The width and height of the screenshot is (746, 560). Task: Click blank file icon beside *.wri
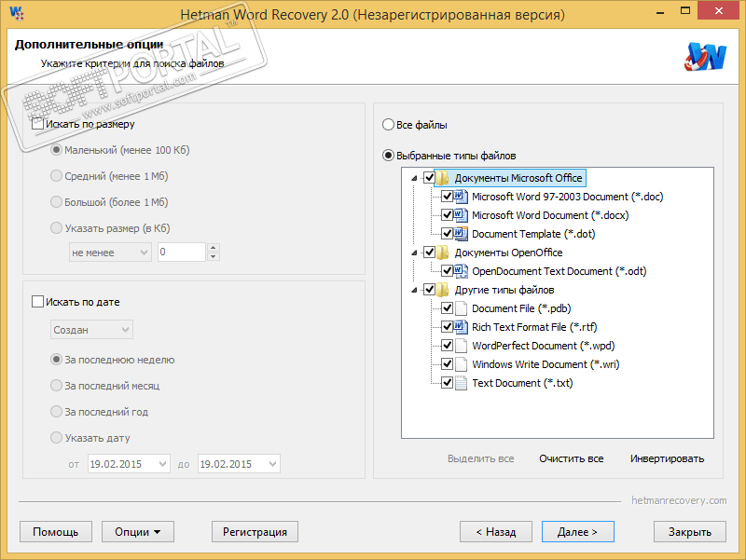(461, 364)
